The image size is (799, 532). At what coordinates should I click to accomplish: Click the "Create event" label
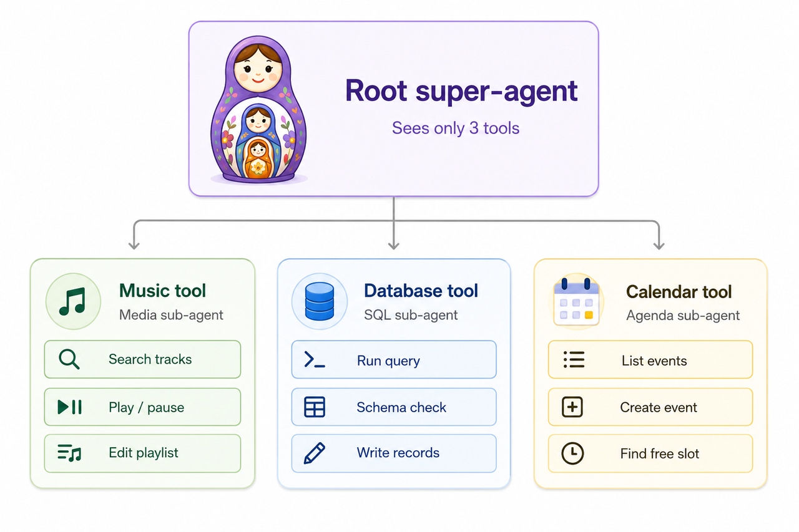click(x=659, y=407)
